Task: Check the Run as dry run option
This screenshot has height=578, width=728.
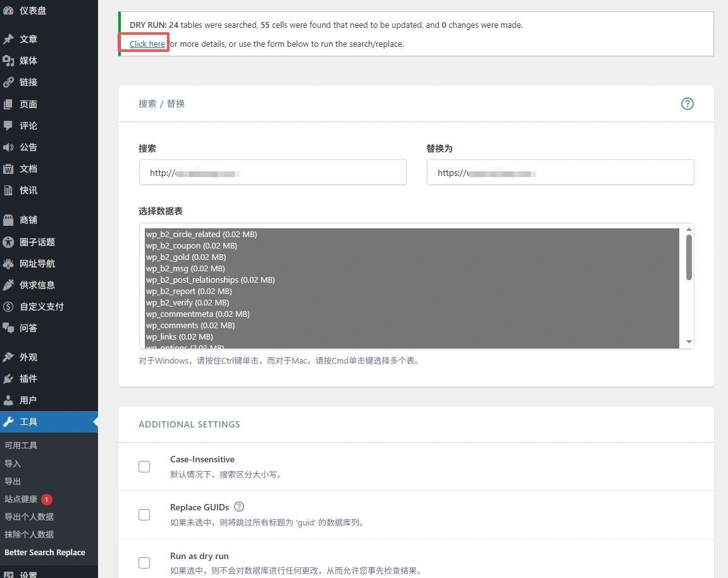Action: click(144, 563)
